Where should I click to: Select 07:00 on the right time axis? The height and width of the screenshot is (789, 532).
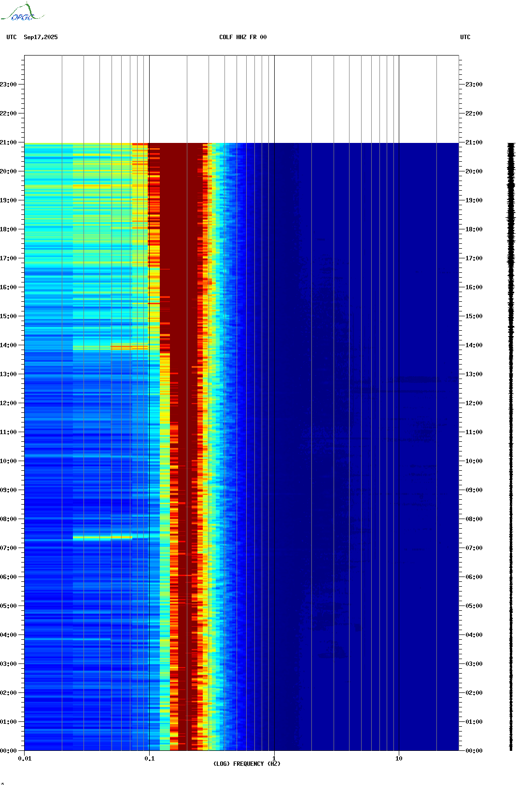click(474, 548)
